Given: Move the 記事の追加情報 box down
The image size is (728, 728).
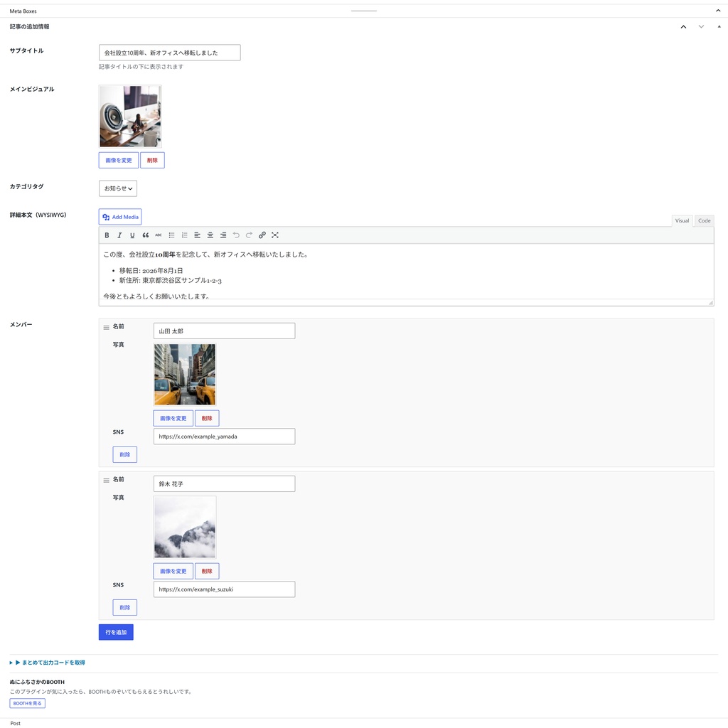Looking at the screenshot, I should [701, 27].
